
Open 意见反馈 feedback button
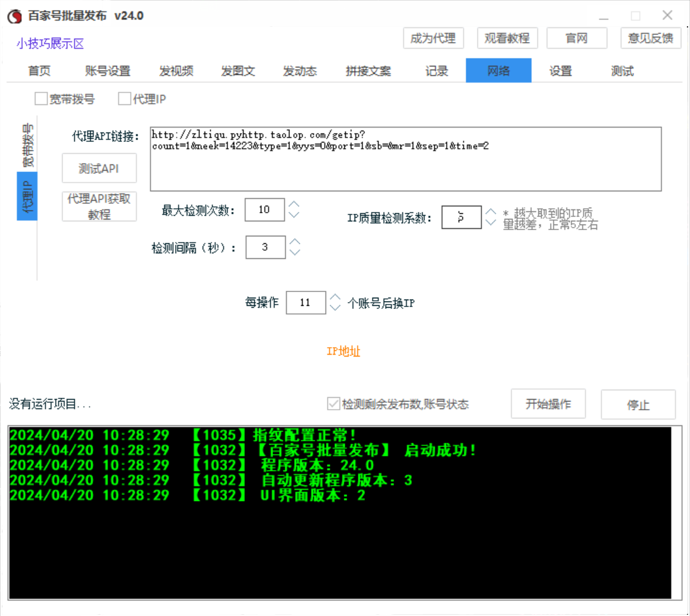tap(651, 38)
